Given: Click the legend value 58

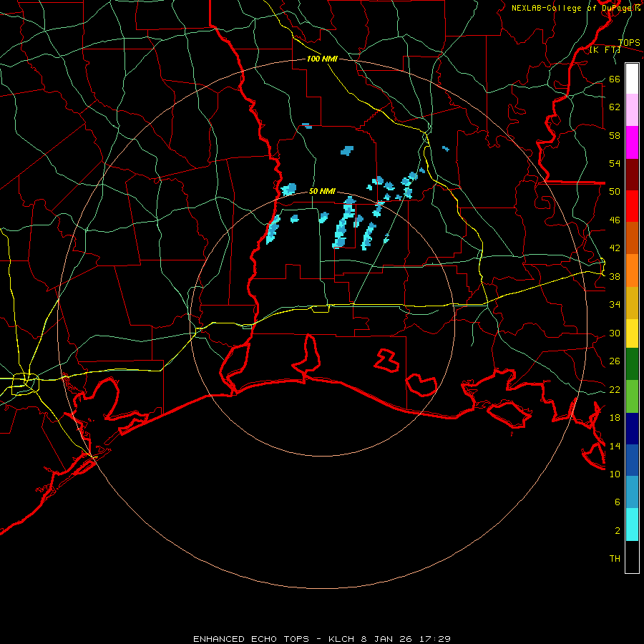Looking at the screenshot, I should [615, 135].
